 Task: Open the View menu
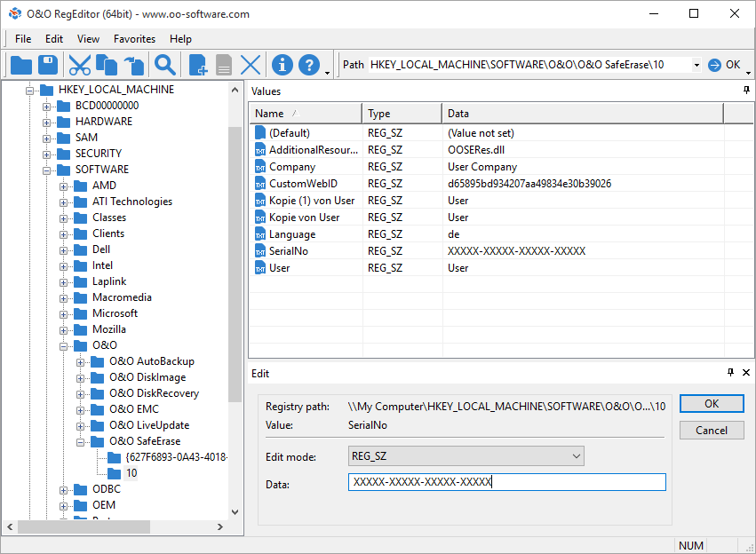(88, 39)
